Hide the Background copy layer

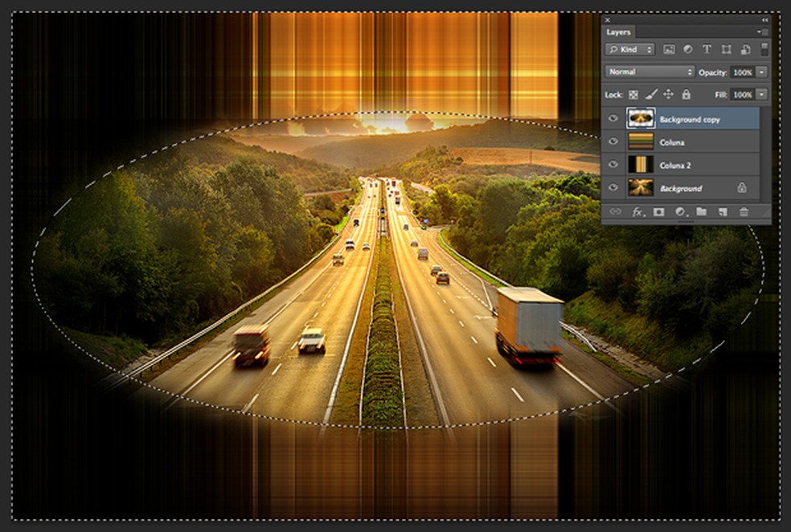pyautogui.click(x=613, y=118)
